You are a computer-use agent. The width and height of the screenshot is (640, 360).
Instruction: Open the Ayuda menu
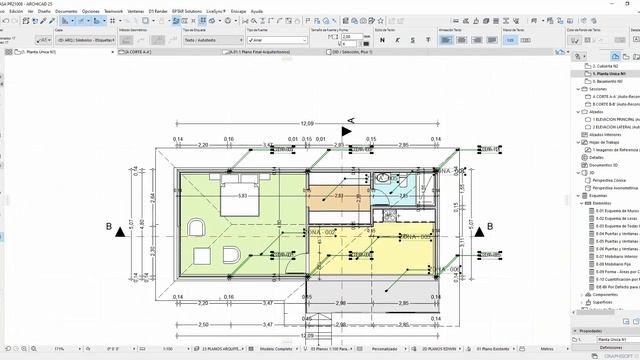257,11
